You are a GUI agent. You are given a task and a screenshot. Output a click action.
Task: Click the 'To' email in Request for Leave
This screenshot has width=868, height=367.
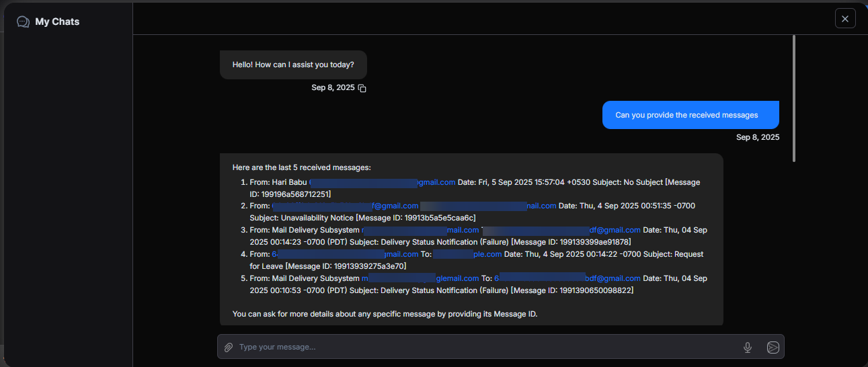pos(467,254)
